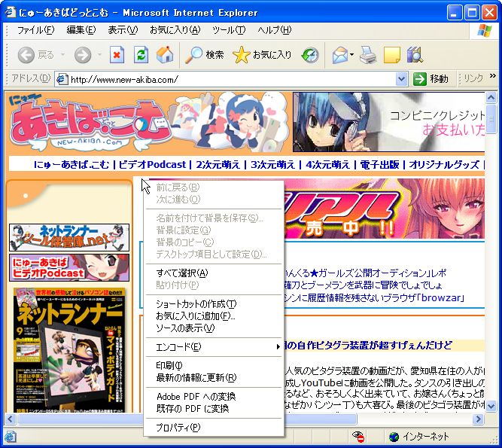502x448 pixels.
Task: Choose Adobe PDF への変換 in context menu
Action: coord(214,397)
